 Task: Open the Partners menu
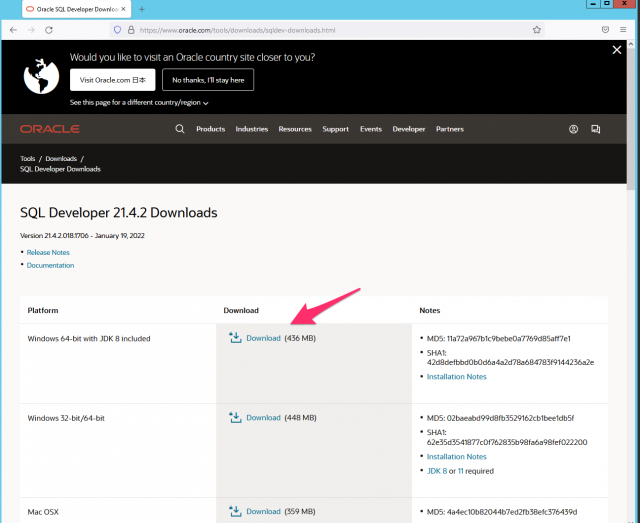point(450,129)
